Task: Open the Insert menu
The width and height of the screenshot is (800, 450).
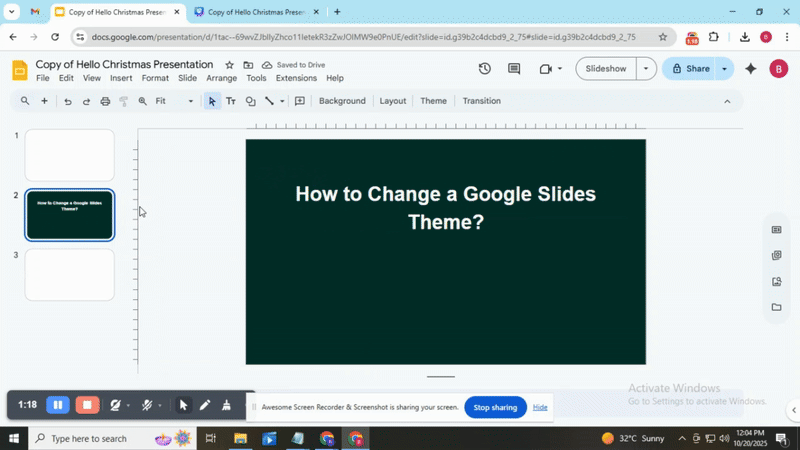Action: 121,78
